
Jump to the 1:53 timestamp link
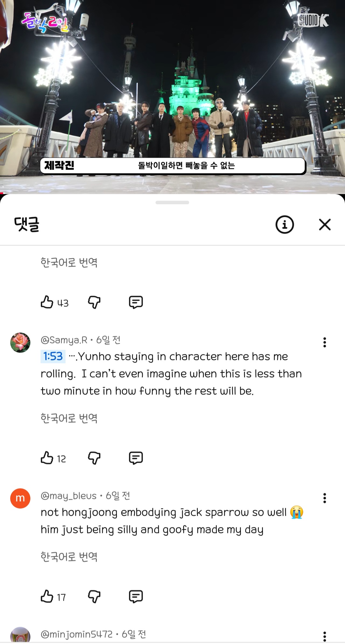(53, 356)
